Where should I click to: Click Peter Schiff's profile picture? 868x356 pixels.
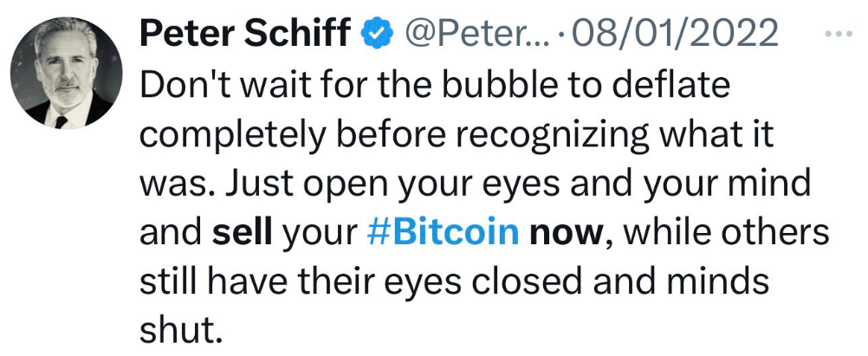66,74
